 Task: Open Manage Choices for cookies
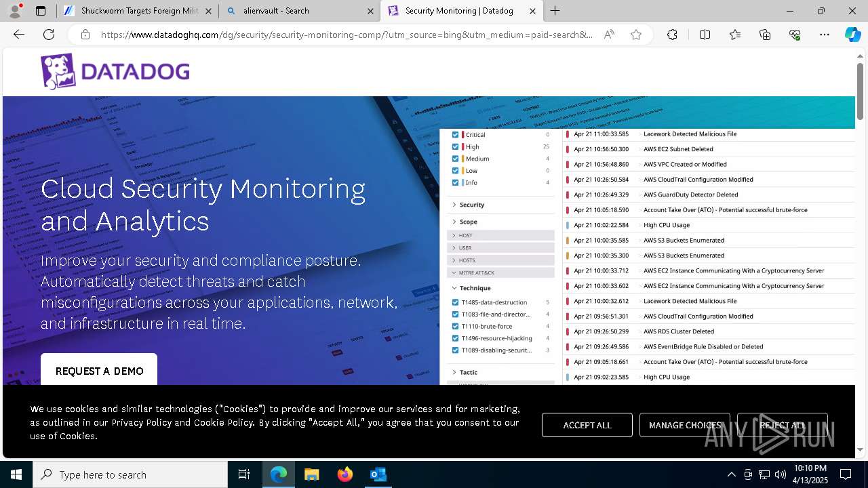(685, 425)
